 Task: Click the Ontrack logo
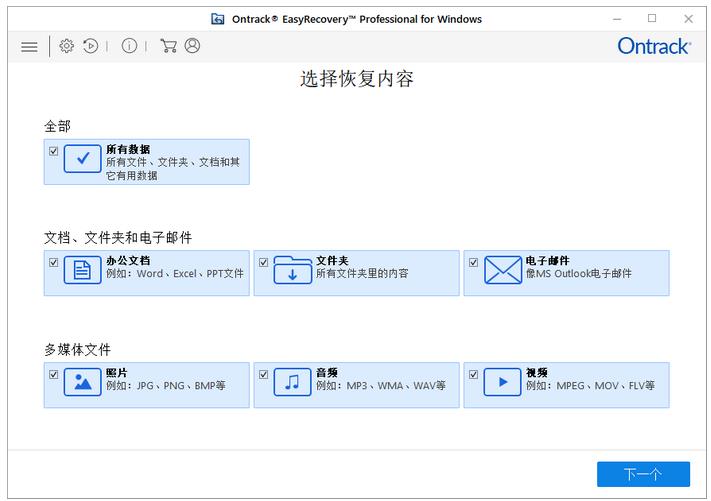pos(654,47)
